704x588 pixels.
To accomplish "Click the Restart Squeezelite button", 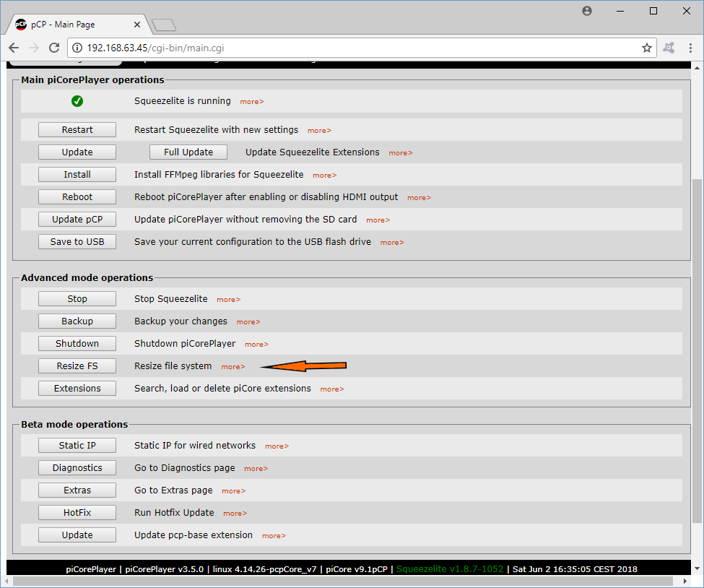I will coord(77,130).
